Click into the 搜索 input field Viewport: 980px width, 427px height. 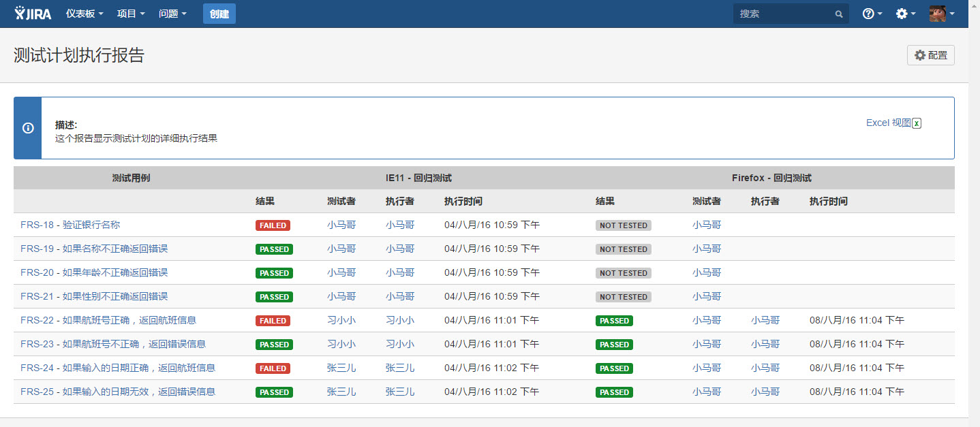784,14
